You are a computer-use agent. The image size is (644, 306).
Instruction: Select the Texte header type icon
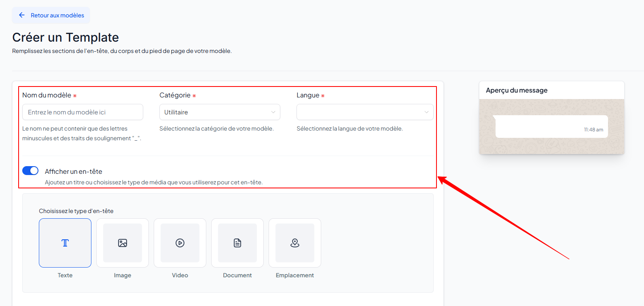coord(65,243)
